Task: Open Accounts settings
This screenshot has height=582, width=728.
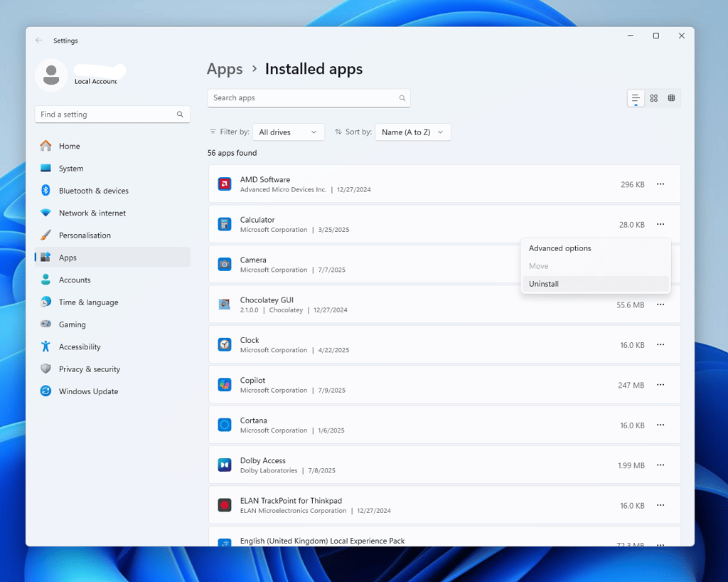Action: (x=112, y=280)
